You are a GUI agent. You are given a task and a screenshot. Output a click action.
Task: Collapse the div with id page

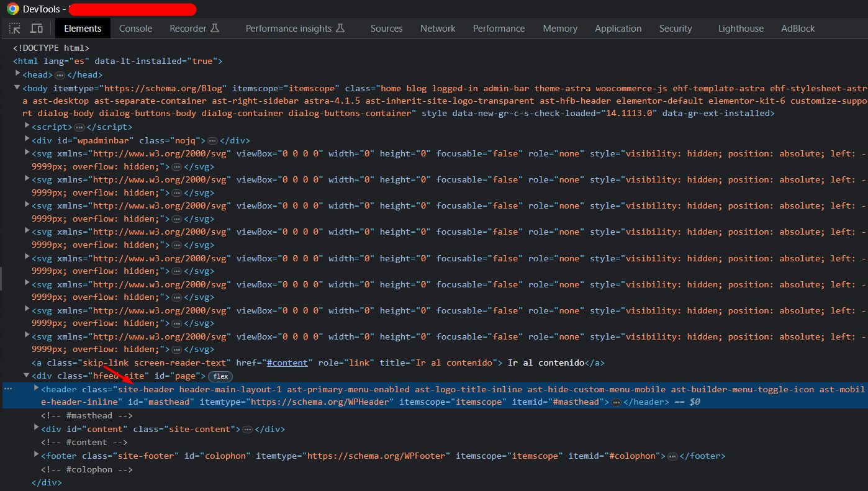coord(27,376)
